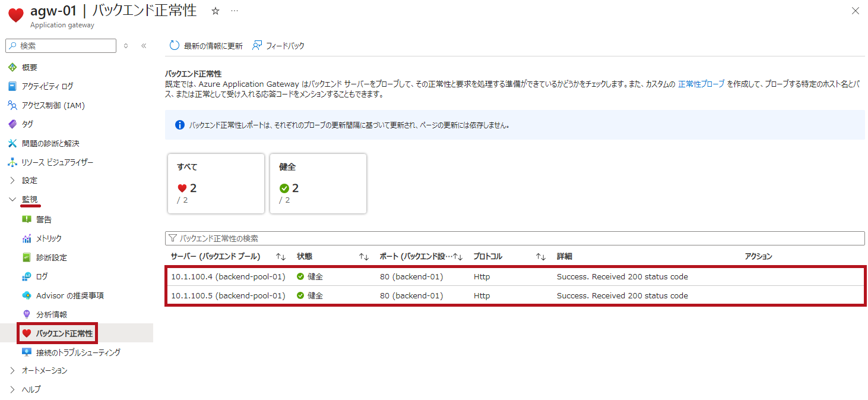This screenshot has height=400, width=868.
Task: Sort by the プロトコル column arrows
Action: (x=540, y=257)
